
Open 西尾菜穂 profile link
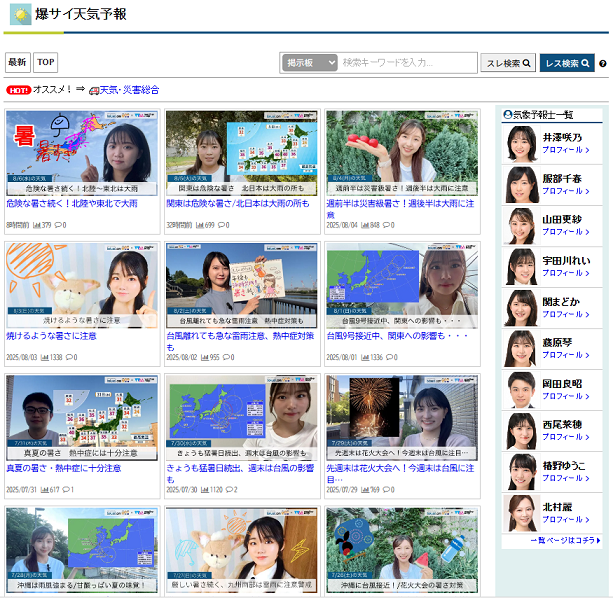point(566,437)
